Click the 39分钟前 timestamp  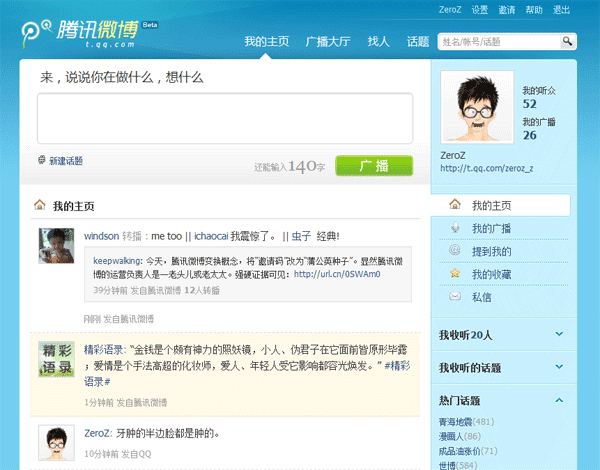pyautogui.click(x=110, y=290)
